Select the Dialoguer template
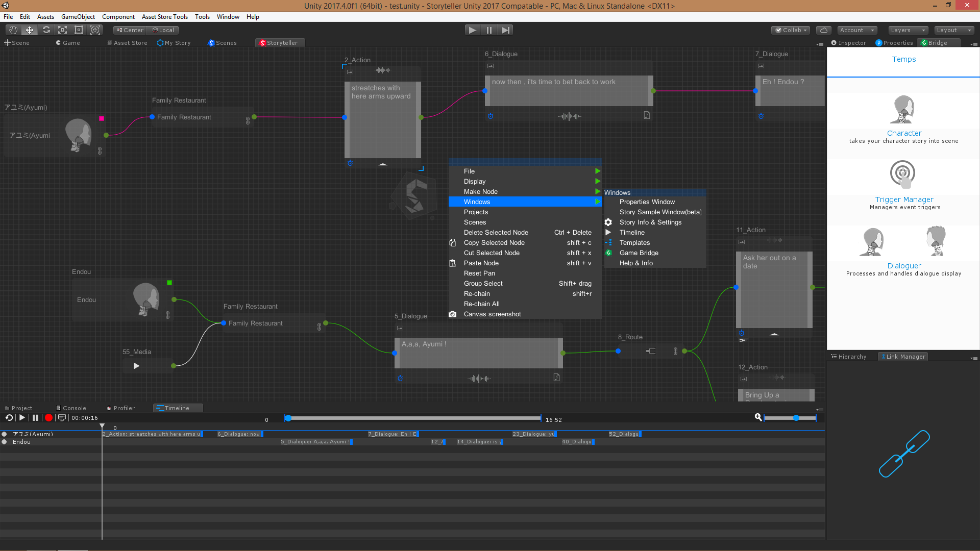This screenshot has width=980, height=551. (x=903, y=252)
